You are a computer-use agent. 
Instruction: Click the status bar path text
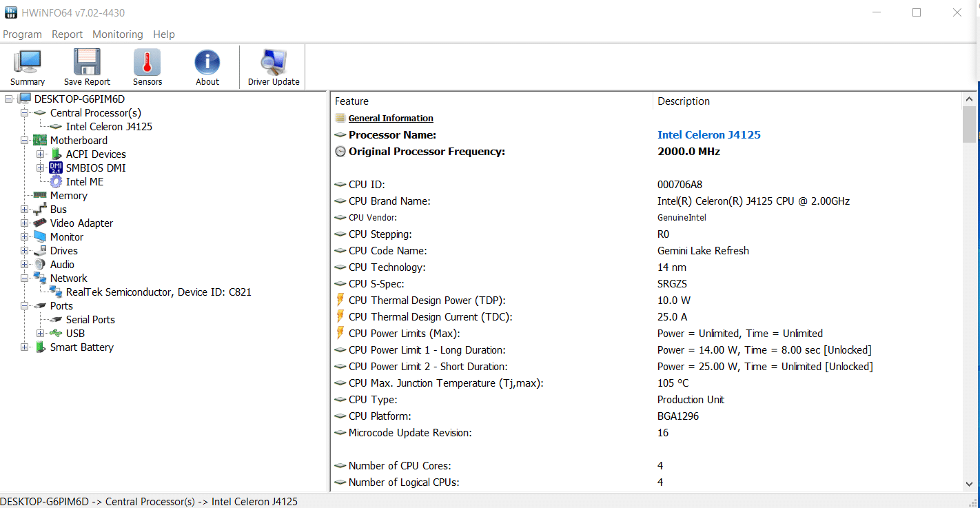(149, 502)
